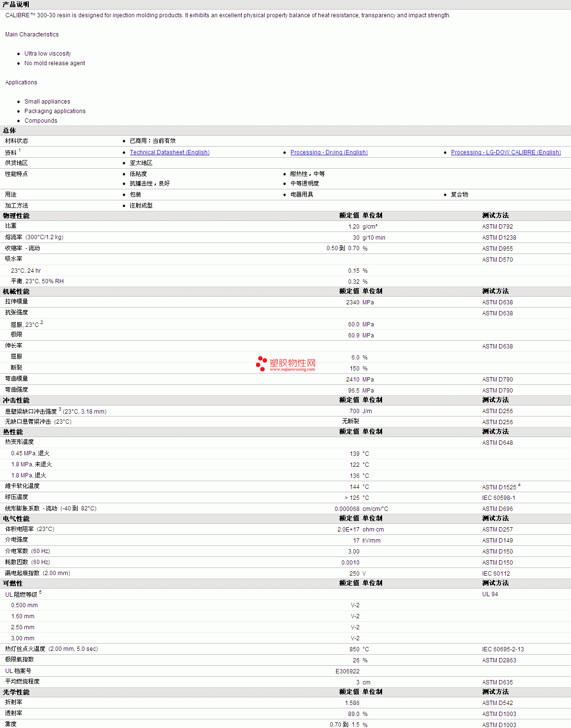Image resolution: width=571 pixels, height=728 pixels.
Task: Click the '已商用：当前有效' material status text
Action: (x=152, y=141)
